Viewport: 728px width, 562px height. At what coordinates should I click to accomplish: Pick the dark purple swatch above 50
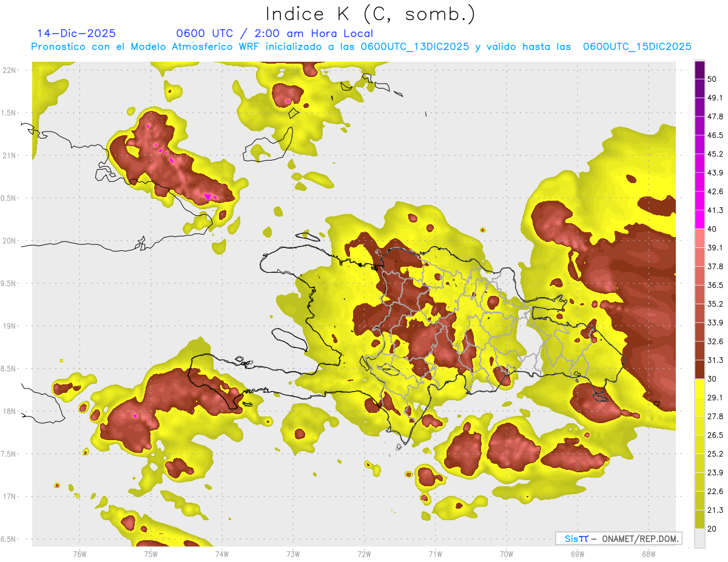point(699,70)
